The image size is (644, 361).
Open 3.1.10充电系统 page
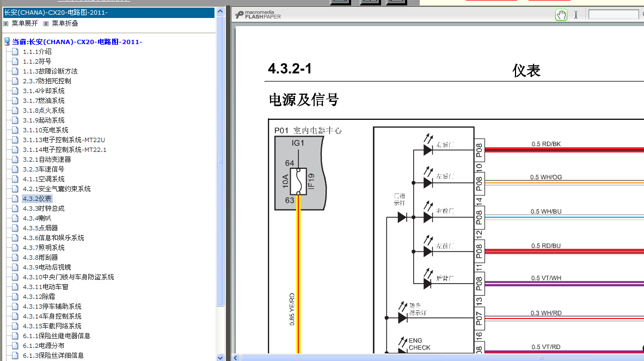[x=46, y=130]
